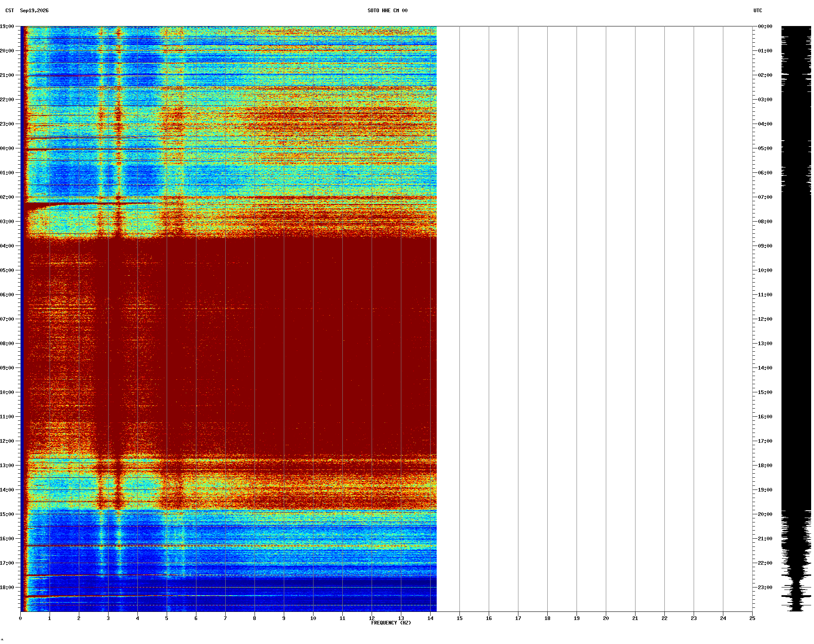Click the 10 Hz frequency tick label
This screenshot has width=814, height=644.
pyautogui.click(x=313, y=618)
